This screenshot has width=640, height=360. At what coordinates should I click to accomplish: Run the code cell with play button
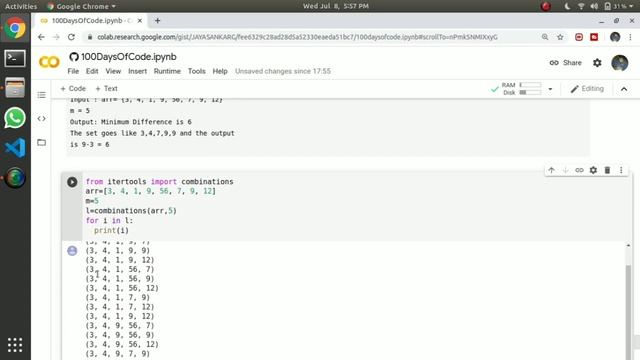(x=72, y=182)
